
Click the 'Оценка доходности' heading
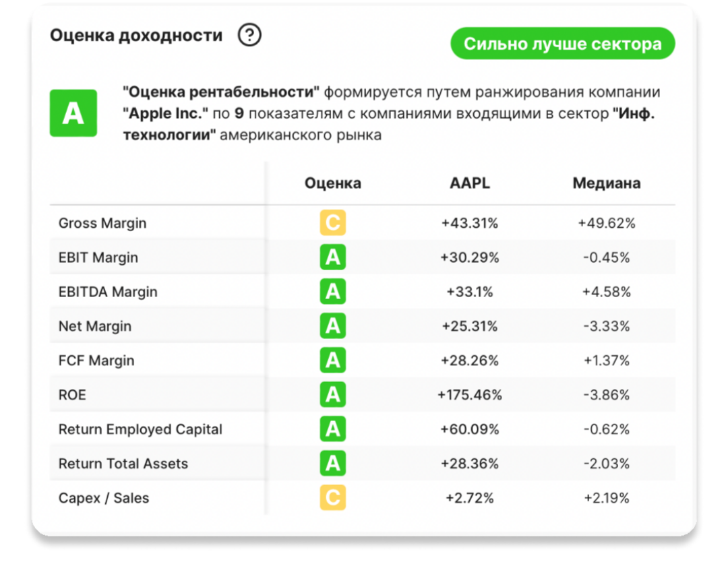(136, 35)
